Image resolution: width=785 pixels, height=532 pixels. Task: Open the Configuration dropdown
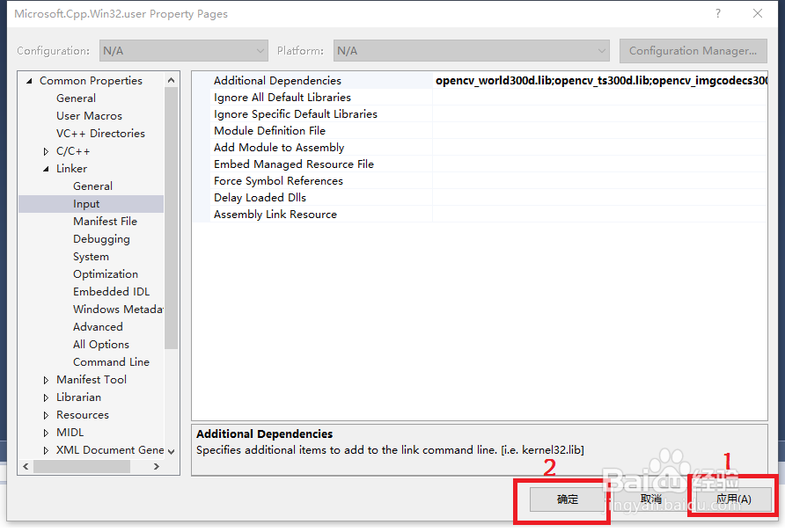pyautogui.click(x=184, y=50)
